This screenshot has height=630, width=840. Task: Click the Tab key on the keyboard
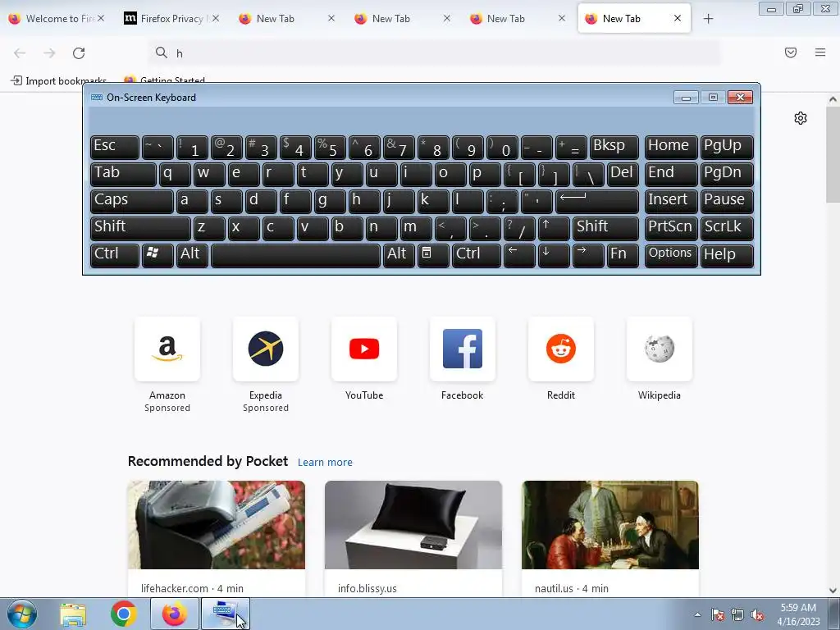point(123,174)
